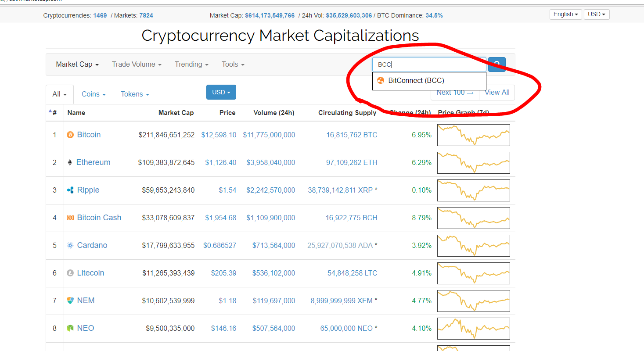Sort table by Market Cap column
The width and height of the screenshot is (644, 351).
pyautogui.click(x=176, y=113)
